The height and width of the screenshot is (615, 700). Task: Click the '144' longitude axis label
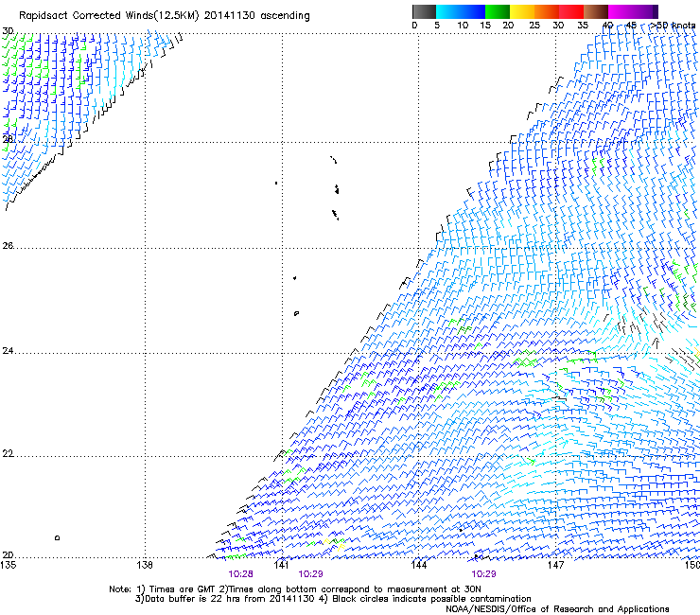(x=419, y=565)
